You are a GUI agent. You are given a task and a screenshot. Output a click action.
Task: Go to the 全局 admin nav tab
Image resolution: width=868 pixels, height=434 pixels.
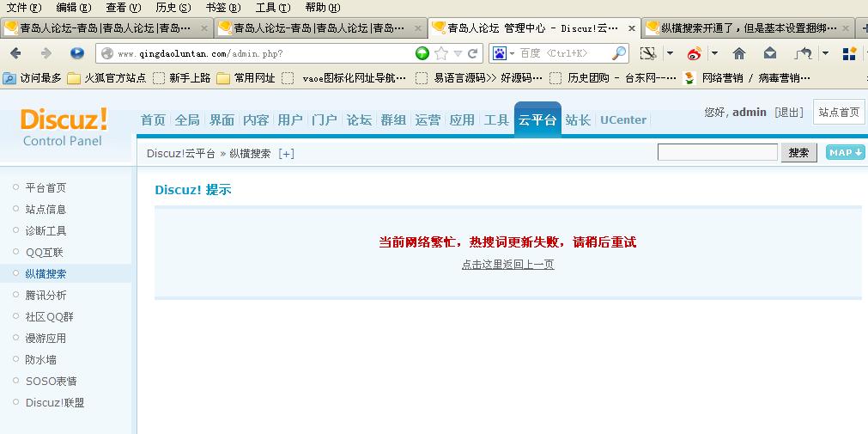187,119
